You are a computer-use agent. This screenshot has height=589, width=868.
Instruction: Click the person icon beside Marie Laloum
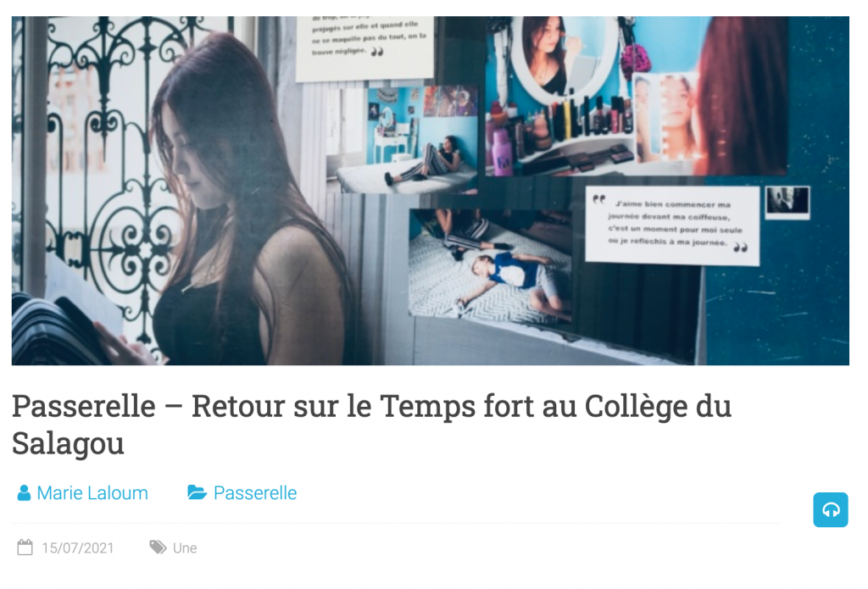24,492
